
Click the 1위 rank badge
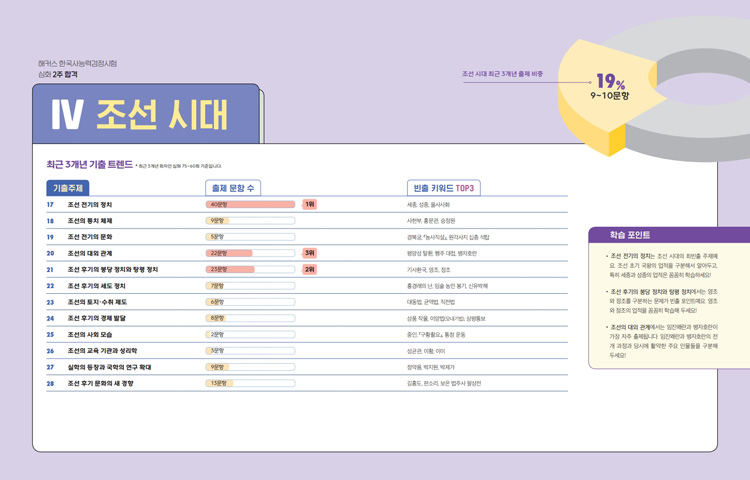tap(310, 204)
